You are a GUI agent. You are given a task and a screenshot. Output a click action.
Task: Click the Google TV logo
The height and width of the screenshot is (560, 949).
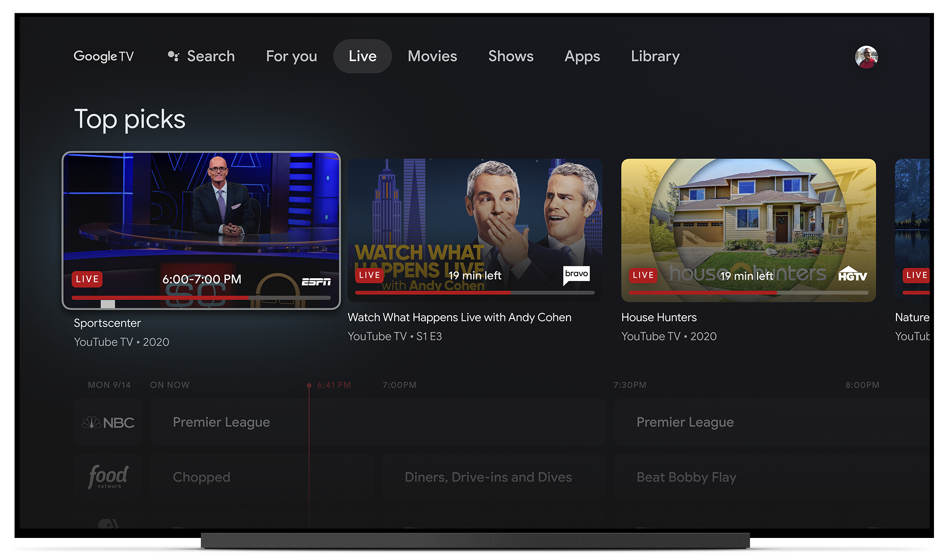click(x=104, y=56)
